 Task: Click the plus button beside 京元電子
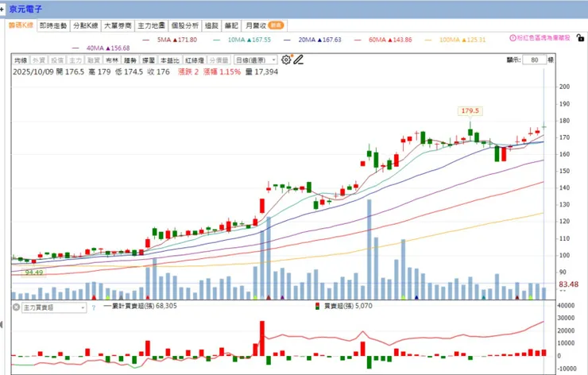[2, 9]
